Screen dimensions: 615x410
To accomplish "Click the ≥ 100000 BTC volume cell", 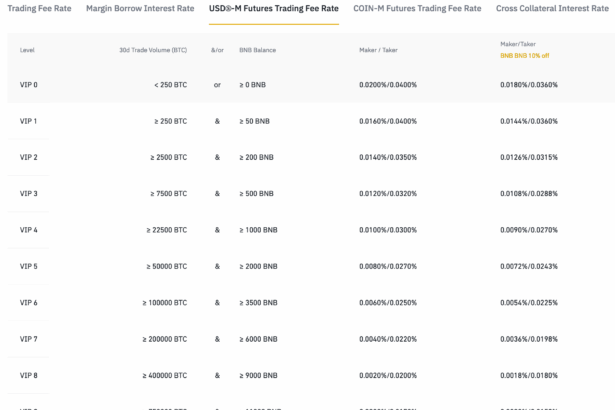I will click(x=164, y=302).
